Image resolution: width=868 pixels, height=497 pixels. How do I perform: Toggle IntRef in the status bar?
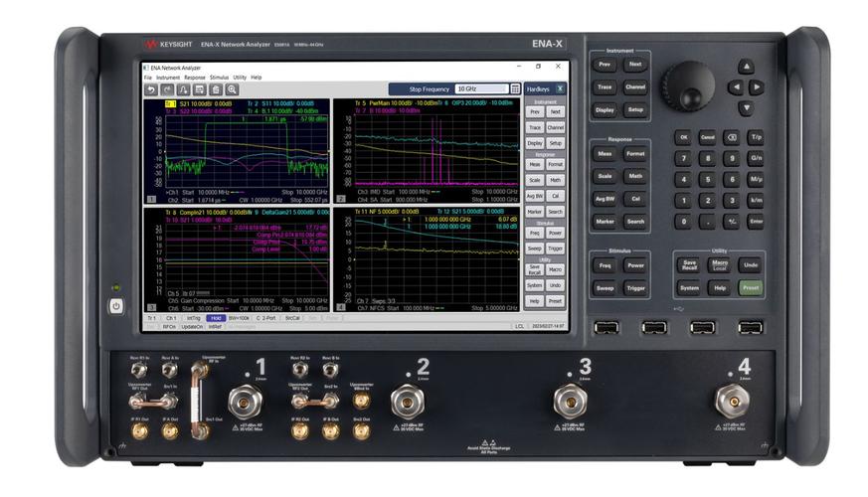[x=215, y=327]
